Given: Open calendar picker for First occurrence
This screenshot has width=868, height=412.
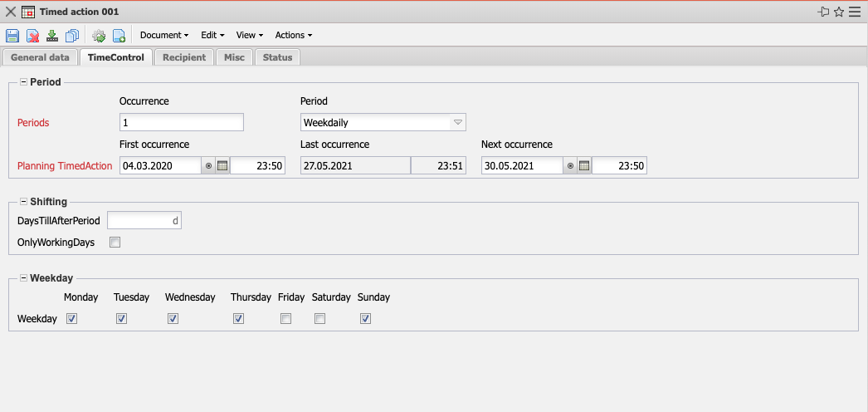Looking at the screenshot, I should point(222,165).
